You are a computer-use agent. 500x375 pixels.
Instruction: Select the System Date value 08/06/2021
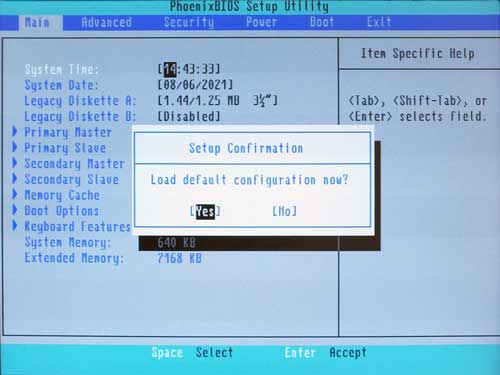click(195, 85)
